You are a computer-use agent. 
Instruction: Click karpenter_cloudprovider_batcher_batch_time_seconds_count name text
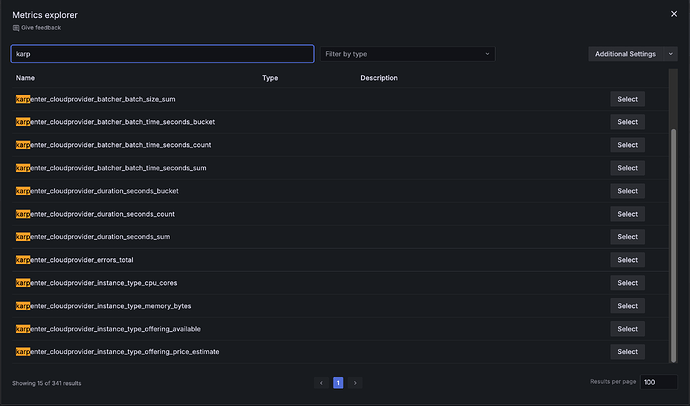pos(114,145)
